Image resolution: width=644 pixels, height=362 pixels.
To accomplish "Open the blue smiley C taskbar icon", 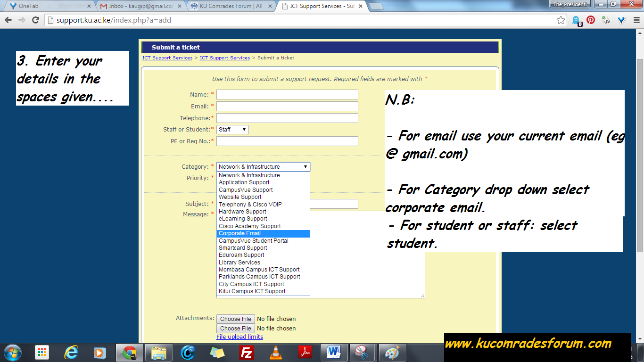I will (x=188, y=353).
